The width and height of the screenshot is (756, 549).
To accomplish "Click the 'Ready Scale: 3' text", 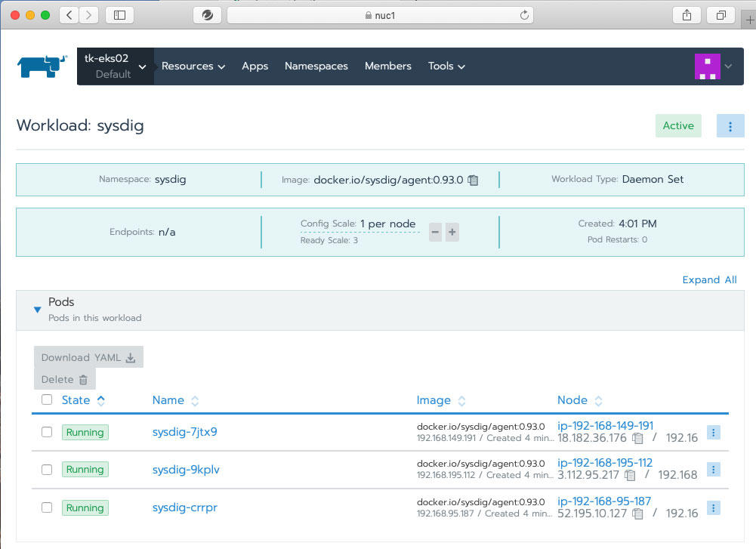I will click(x=329, y=240).
